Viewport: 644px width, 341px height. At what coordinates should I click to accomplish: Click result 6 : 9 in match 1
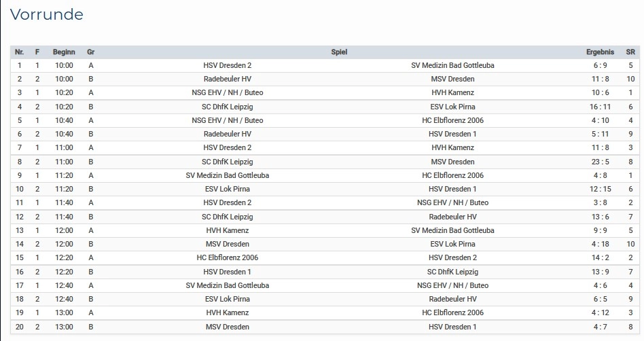(600, 65)
